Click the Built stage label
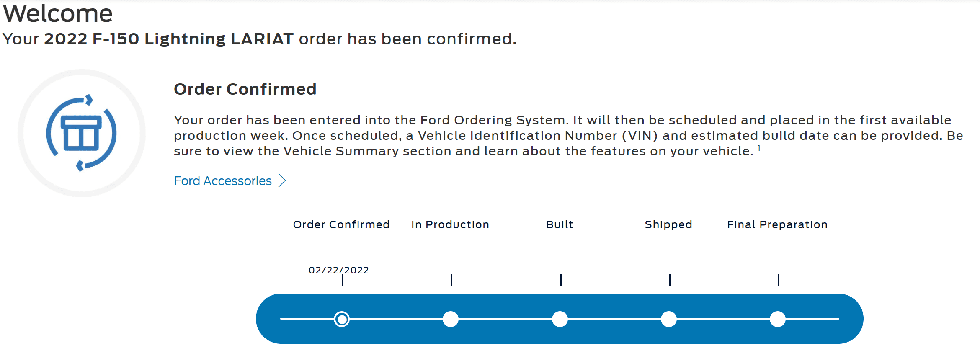The image size is (980, 361). pos(560,224)
